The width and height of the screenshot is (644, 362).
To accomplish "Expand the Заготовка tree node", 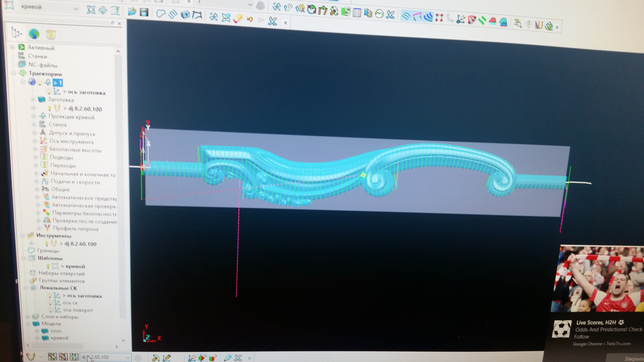I will pyautogui.click(x=33, y=99).
